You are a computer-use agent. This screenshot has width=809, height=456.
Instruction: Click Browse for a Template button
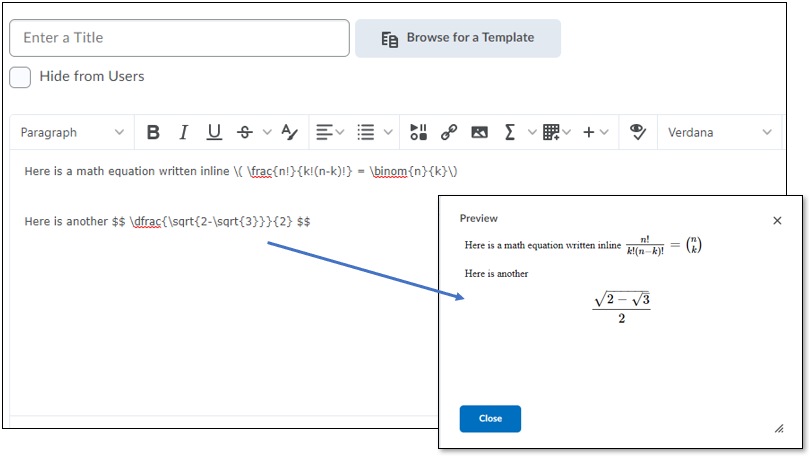(x=458, y=38)
